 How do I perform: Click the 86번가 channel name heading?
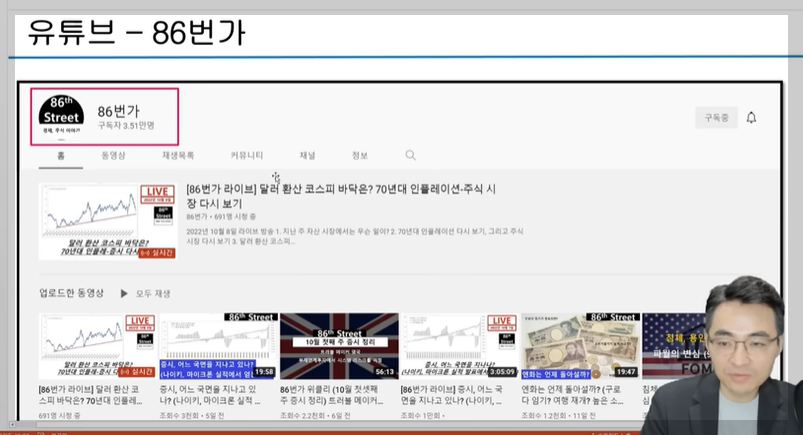click(x=118, y=111)
